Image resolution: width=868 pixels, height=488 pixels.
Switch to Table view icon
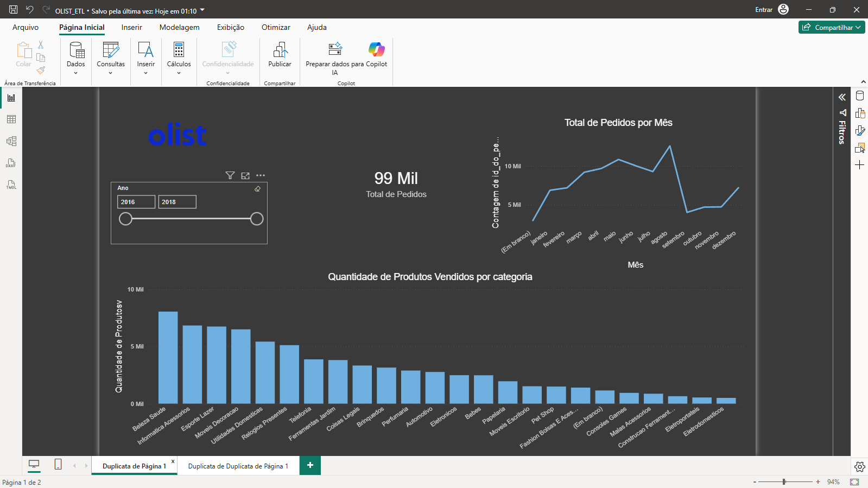(x=11, y=119)
